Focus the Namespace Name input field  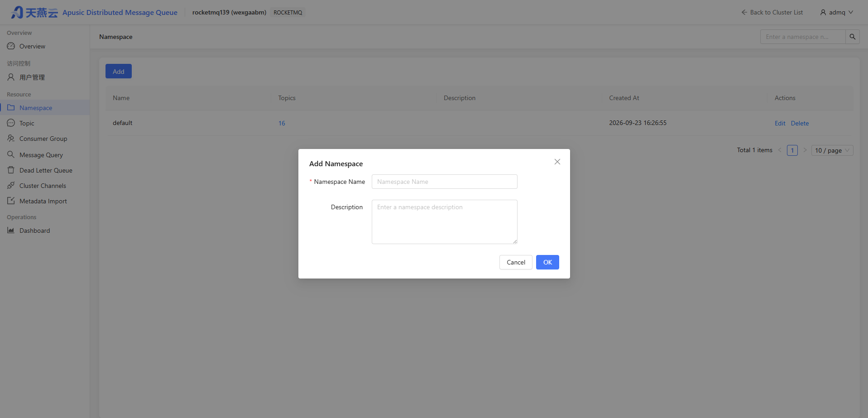click(445, 182)
